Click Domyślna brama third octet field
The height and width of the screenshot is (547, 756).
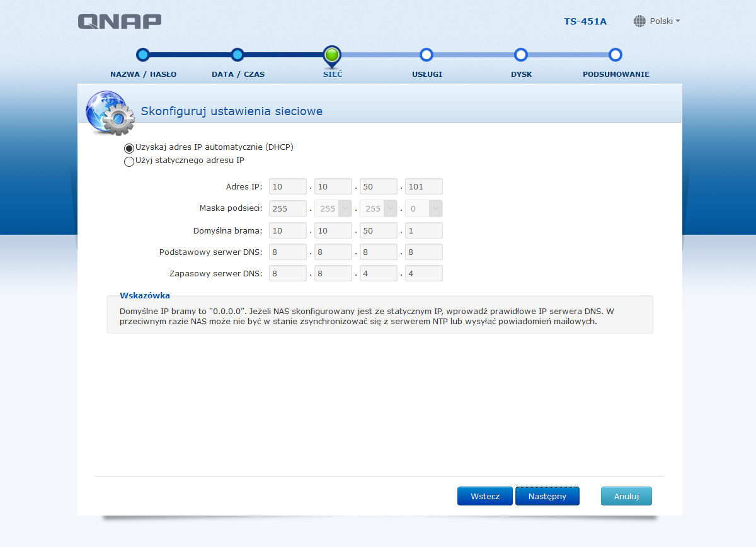tap(379, 230)
